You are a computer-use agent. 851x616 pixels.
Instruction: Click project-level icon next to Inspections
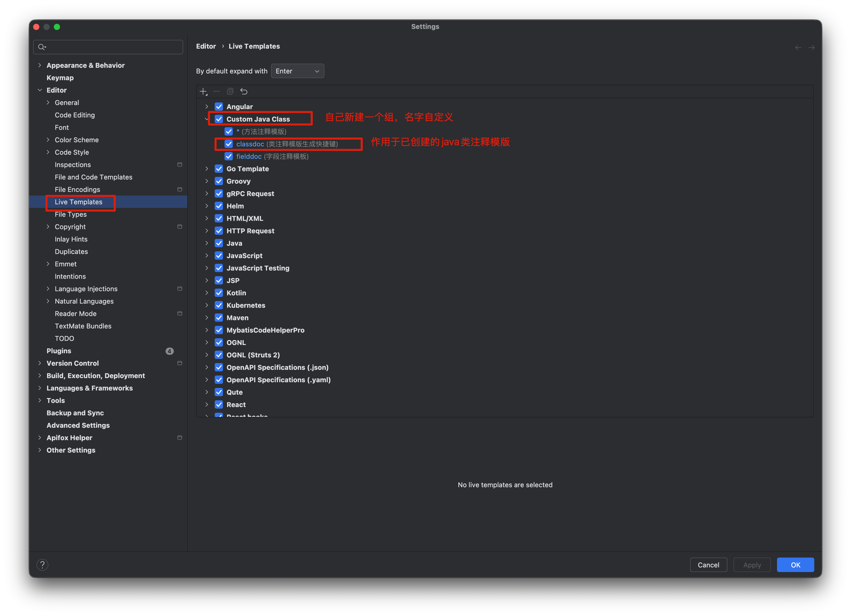[180, 165]
